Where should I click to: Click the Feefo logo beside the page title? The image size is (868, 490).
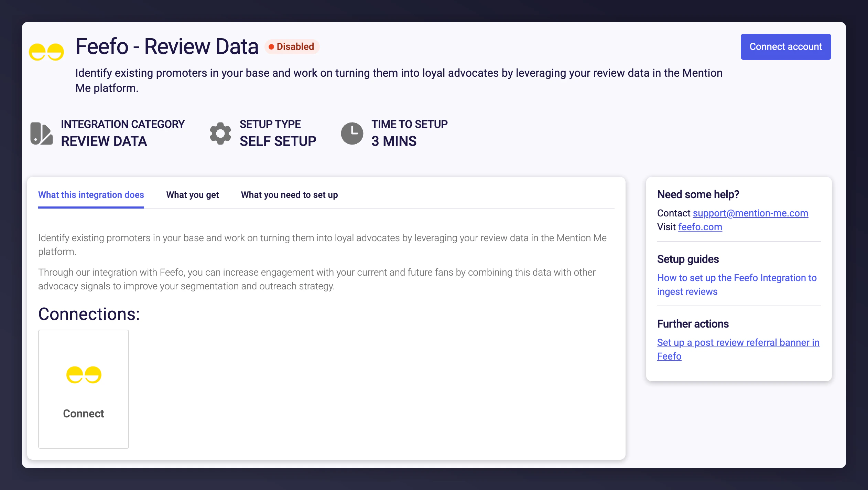point(46,52)
